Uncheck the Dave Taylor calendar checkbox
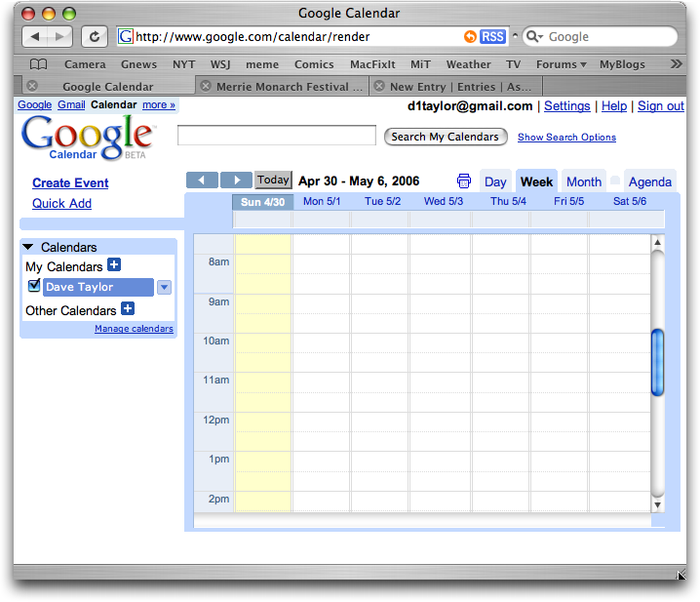 34,286
